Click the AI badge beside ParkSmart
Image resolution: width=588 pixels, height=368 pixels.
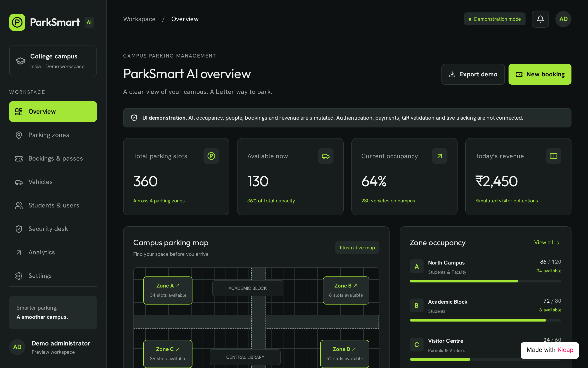tap(89, 22)
